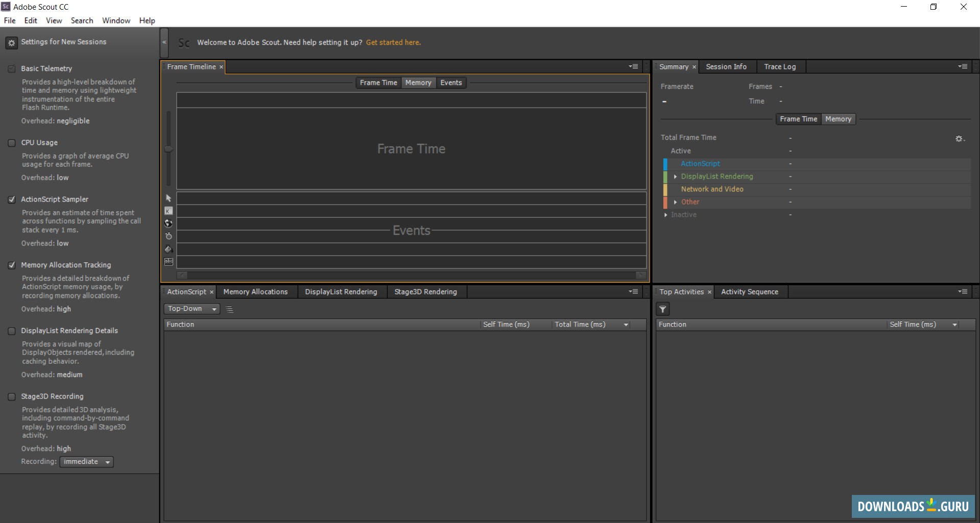Viewport: 980px width, 523px height.
Task: Select the arrow selection tool
Action: (x=169, y=198)
